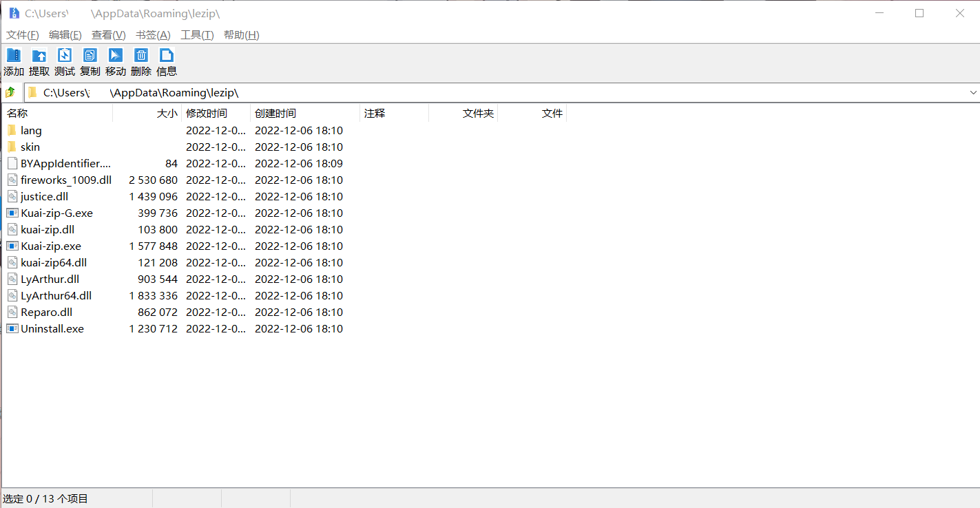
Task: Sort by the 创建时间 column header
Action: click(305, 114)
